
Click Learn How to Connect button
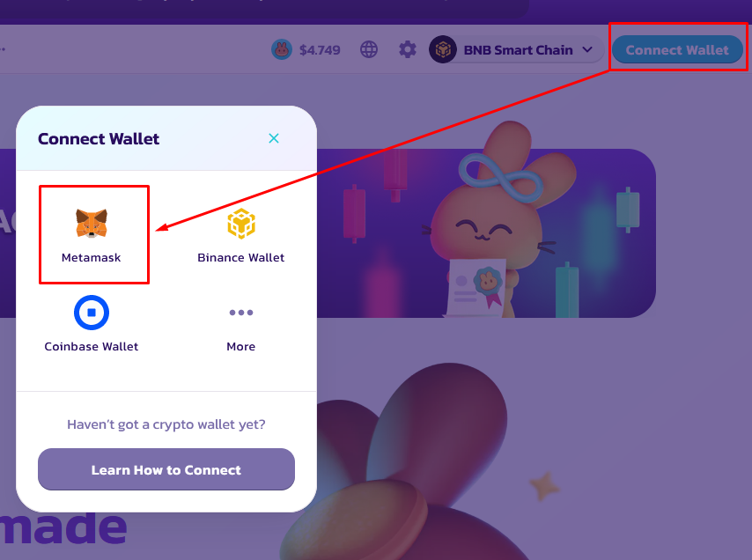pos(166,469)
